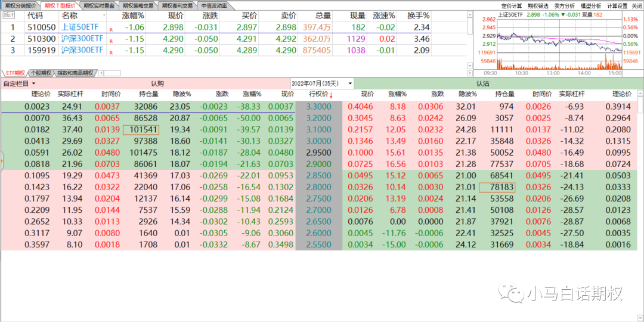Select the 个股期权 bottom tab
644x322 pixels.
coord(41,73)
